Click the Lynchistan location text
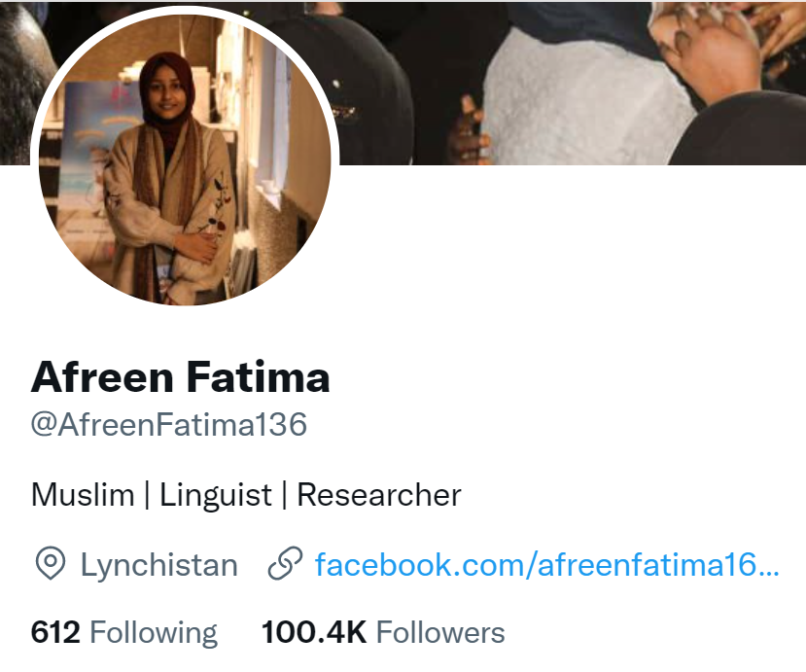 (x=158, y=564)
